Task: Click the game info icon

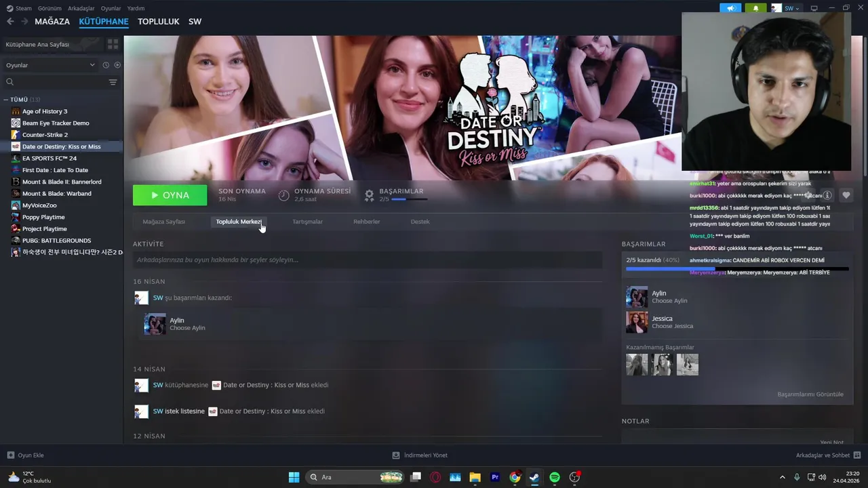Action: tap(827, 195)
